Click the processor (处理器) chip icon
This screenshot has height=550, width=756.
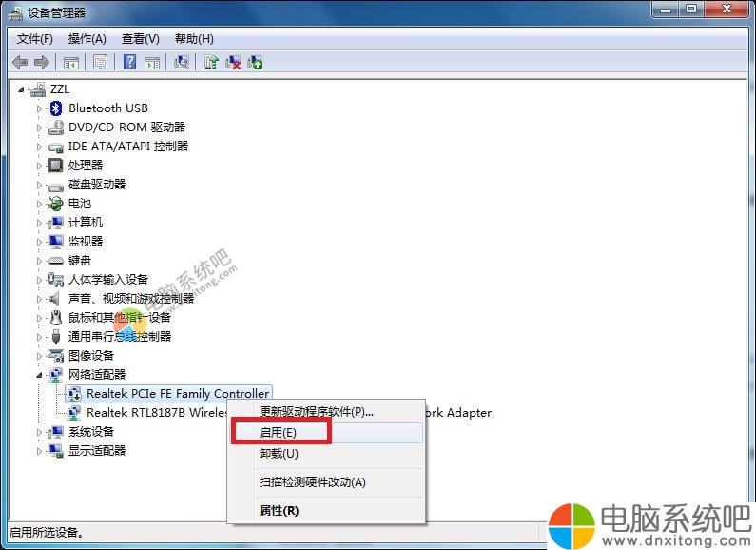[x=56, y=166]
